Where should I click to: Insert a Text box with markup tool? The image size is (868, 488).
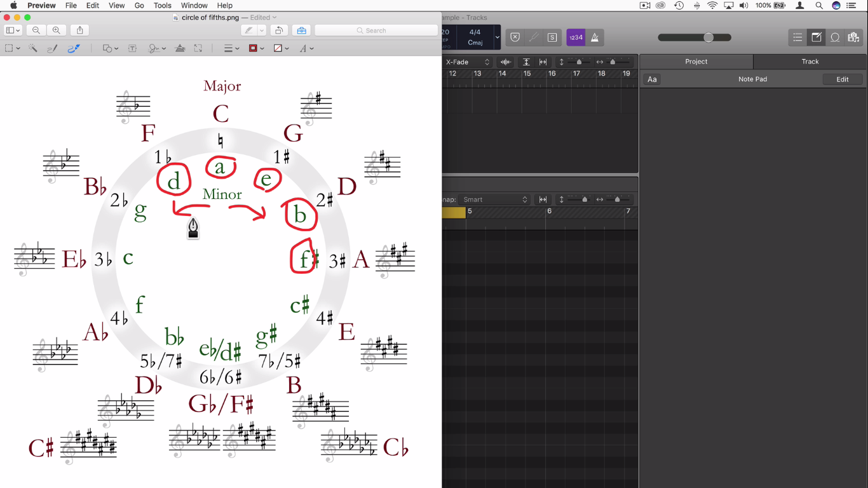[x=133, y=48]
